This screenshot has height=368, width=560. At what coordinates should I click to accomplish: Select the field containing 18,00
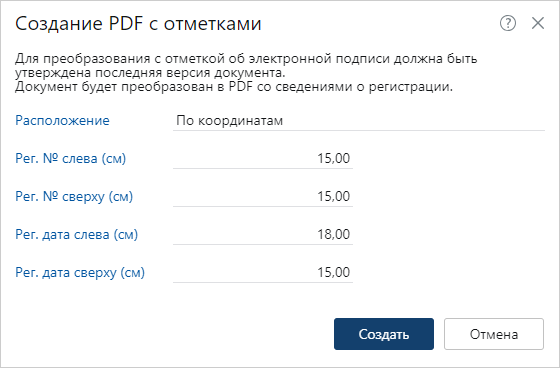263,235
